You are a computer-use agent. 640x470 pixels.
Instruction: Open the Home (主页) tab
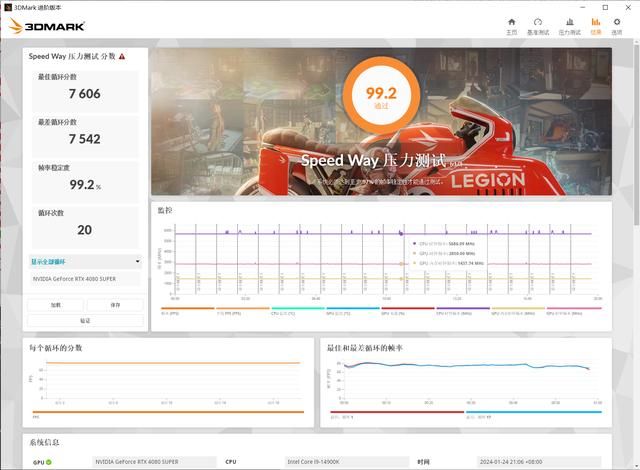511,27
